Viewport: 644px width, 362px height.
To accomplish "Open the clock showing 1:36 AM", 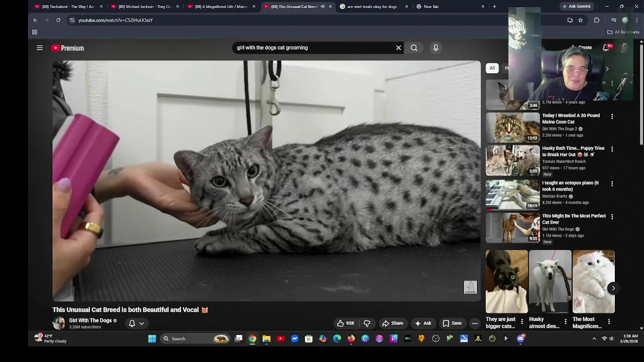I will tap(630, 338).
